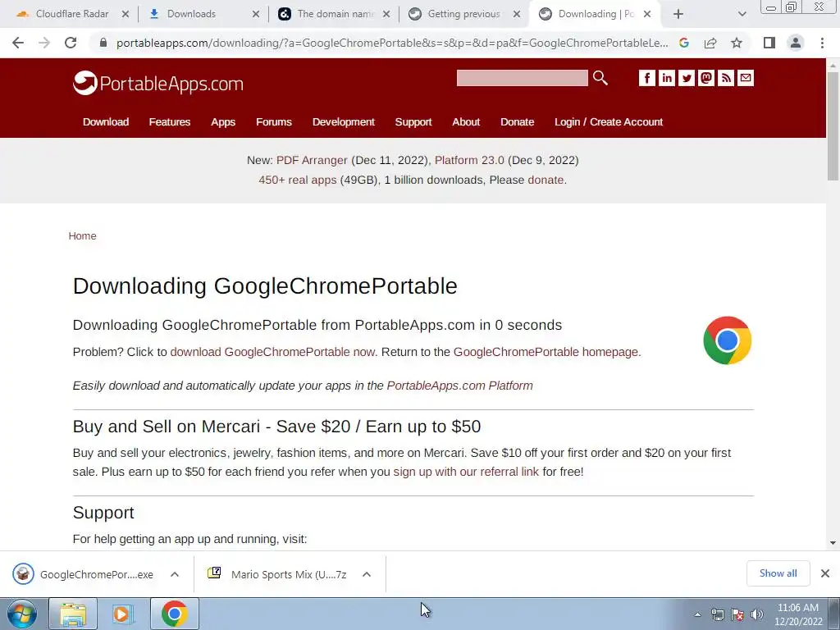Viewport: 840px width, 630px height.
Task: Open the Features menu item
Action: click(x=169, y=122)
